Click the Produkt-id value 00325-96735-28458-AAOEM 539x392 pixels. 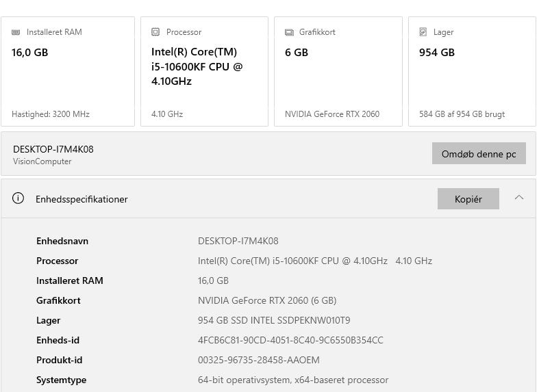pyautogui.click(x=258, y=360)
